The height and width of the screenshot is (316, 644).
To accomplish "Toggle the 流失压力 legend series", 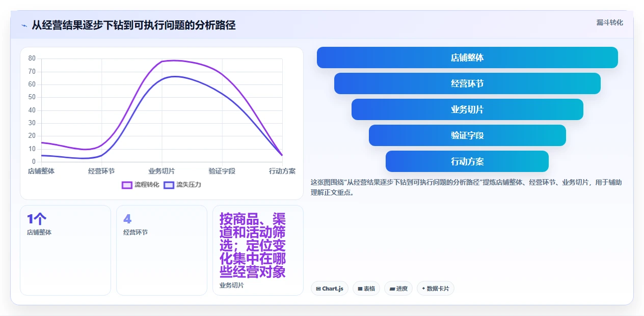I will [182, 185].
